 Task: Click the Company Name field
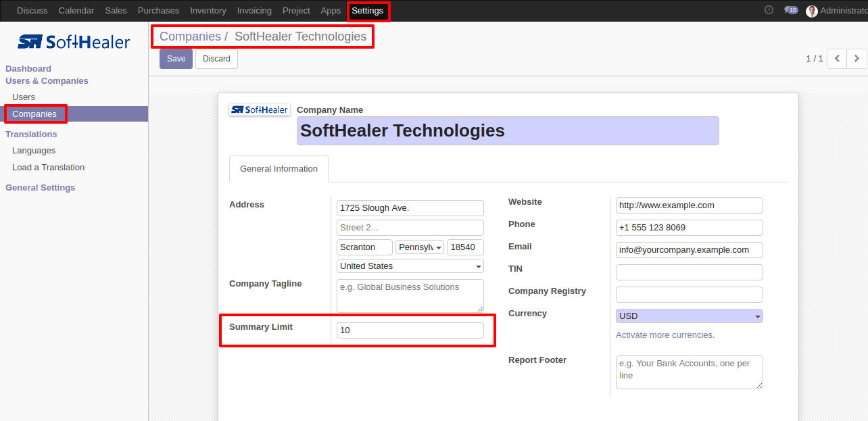[508, 130]
